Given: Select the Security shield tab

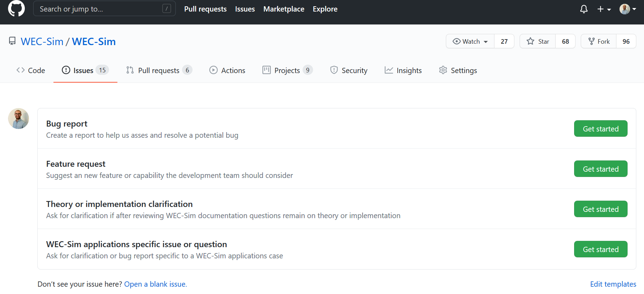Looking at the screenshot, I should point(349,70).
